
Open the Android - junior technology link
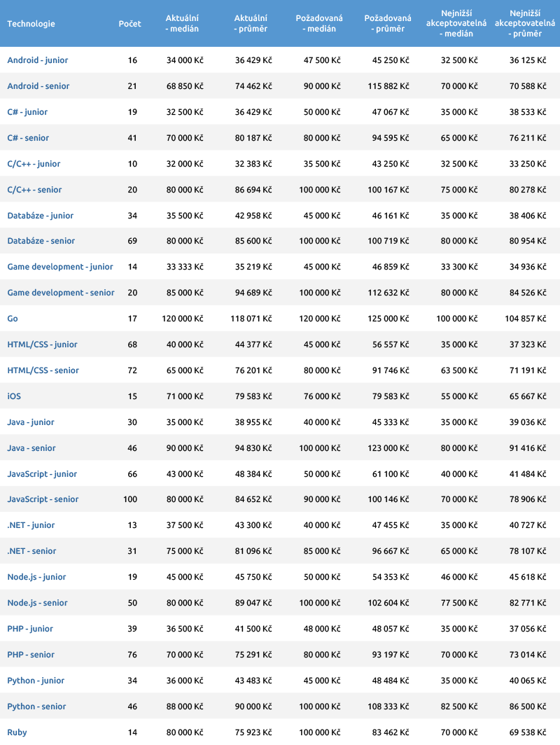[x=38, y=60]
